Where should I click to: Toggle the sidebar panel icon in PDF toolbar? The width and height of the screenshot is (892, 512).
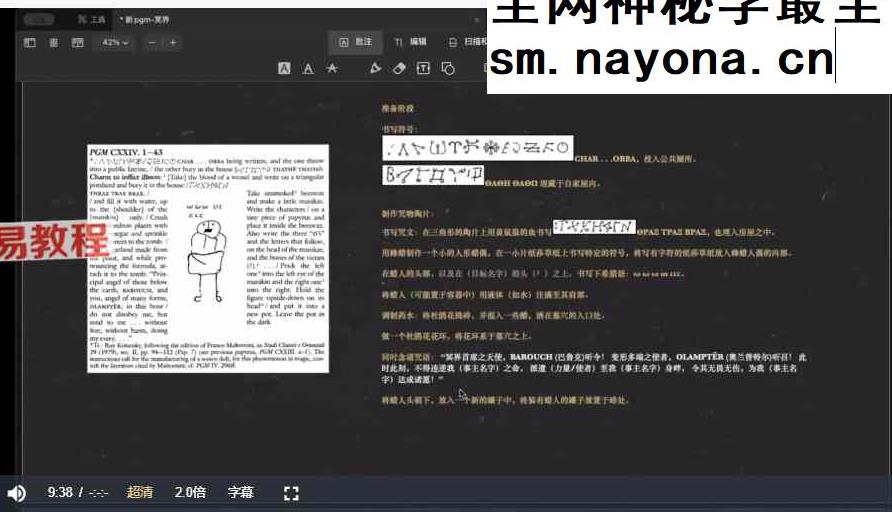[30, 43]
